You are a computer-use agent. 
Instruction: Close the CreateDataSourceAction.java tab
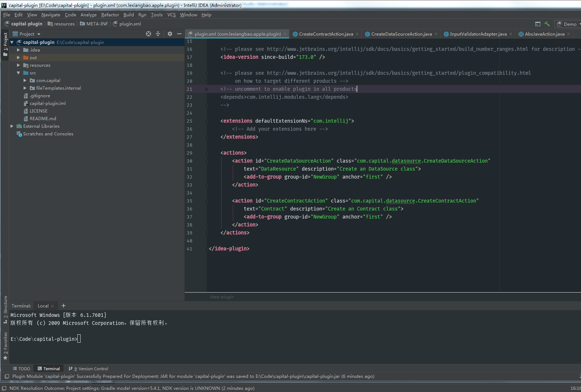(436, 34)
